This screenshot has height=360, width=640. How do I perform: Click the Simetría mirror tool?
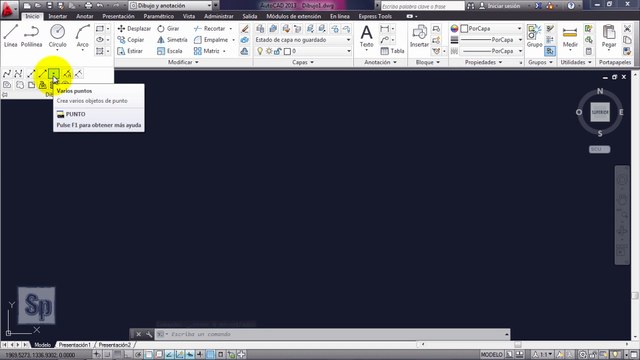pyautogui.click(x=172, y=40)
